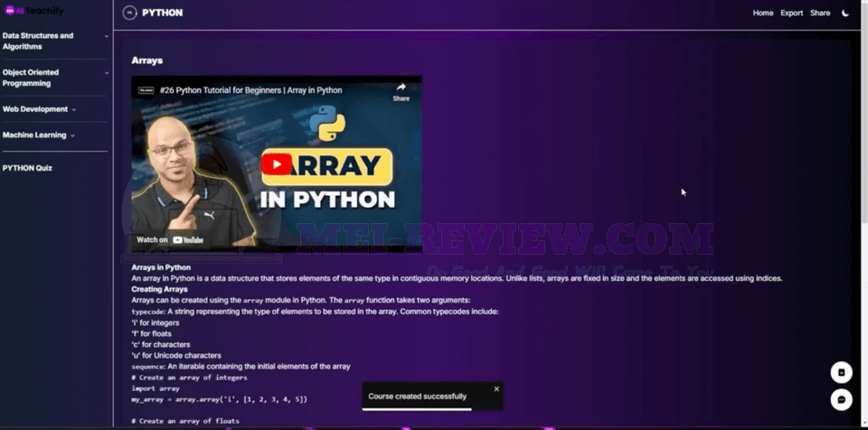Click the '# Create an array of integers' comment
This screenshot has height=430, width=868.
point(189,378)
